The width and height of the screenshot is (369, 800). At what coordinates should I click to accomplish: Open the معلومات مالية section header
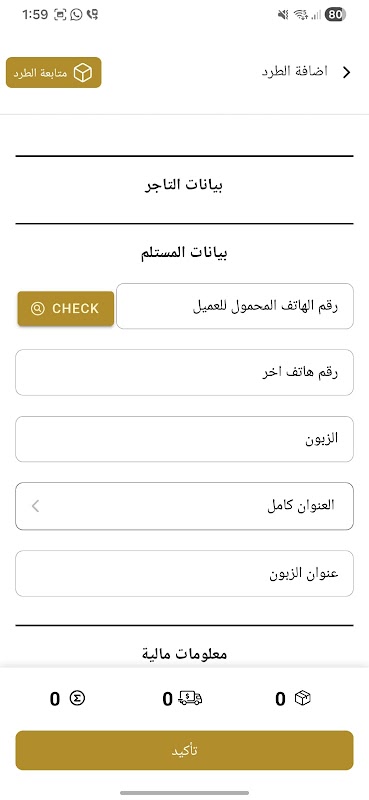184,653
